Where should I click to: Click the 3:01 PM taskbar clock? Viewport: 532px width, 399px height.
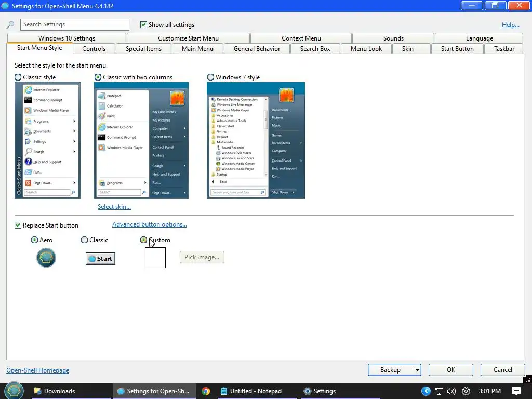pyautogui.click(x=489, y=391)
